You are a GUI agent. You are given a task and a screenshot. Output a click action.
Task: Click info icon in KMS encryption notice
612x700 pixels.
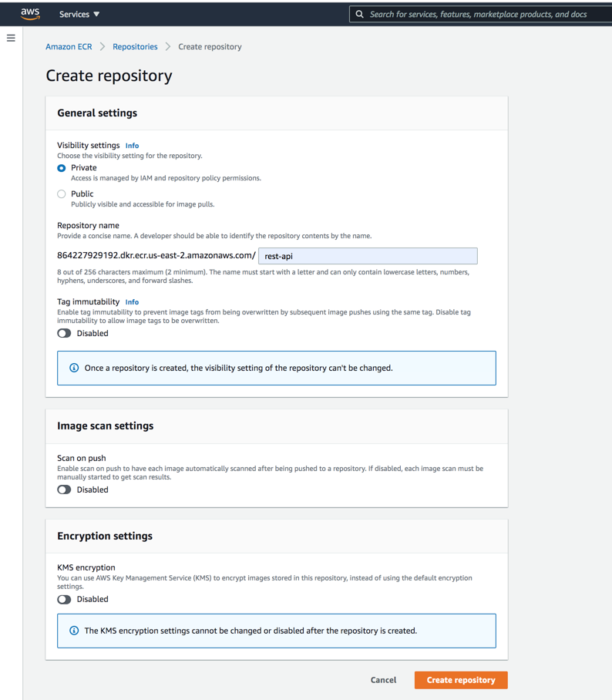[x=74, y=631]
